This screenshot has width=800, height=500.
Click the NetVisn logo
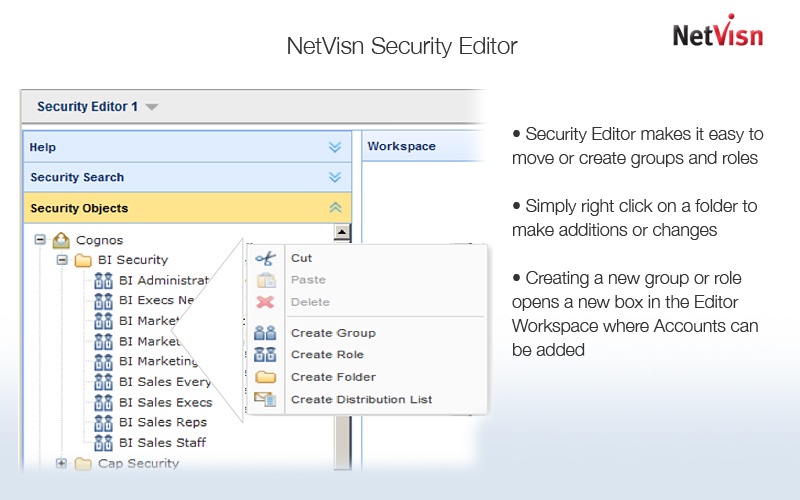pos(718,31)
